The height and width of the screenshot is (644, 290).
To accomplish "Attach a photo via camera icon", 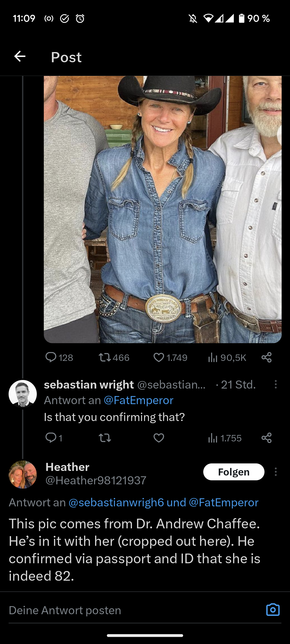I will pyautogui.click(x=273, y=610).
